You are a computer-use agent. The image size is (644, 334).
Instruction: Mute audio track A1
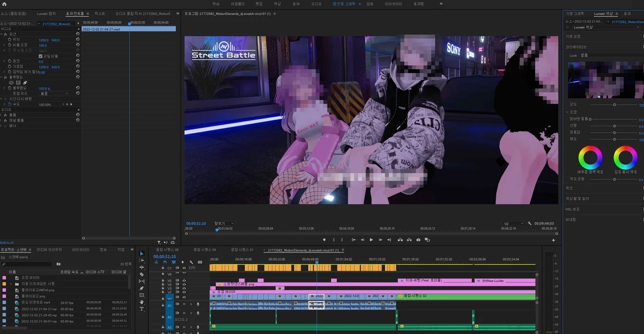point(184,304)
